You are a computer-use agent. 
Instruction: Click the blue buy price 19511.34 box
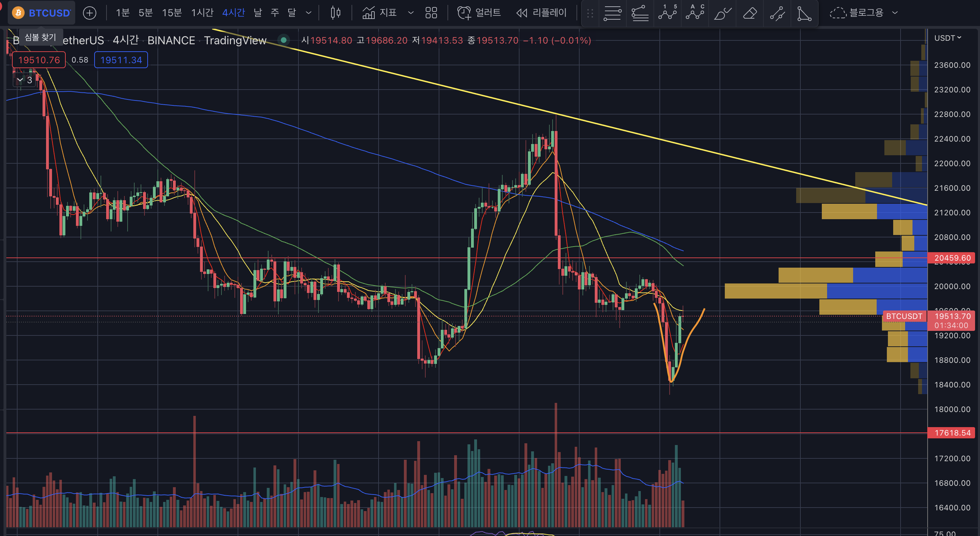121,60
